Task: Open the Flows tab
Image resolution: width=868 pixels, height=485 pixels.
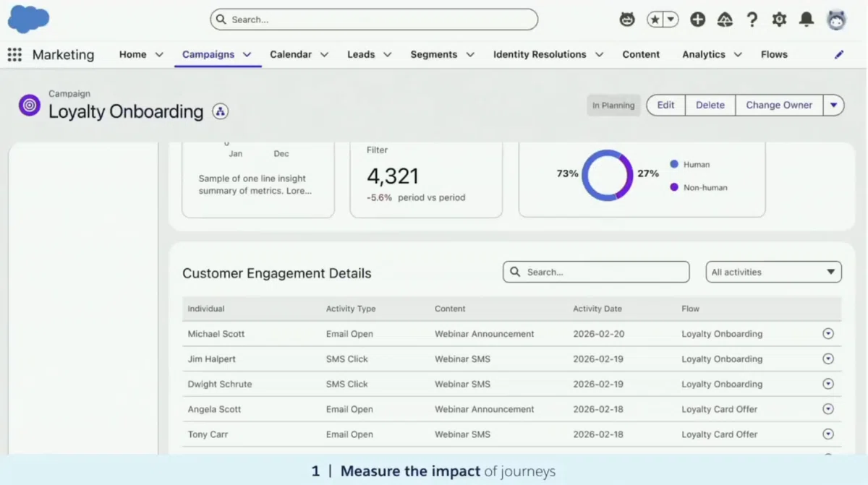Action: click(x=774, y=54)
